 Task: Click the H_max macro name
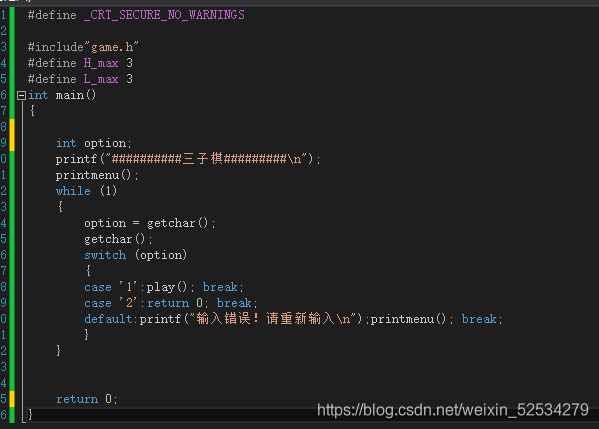pos(101,63)
